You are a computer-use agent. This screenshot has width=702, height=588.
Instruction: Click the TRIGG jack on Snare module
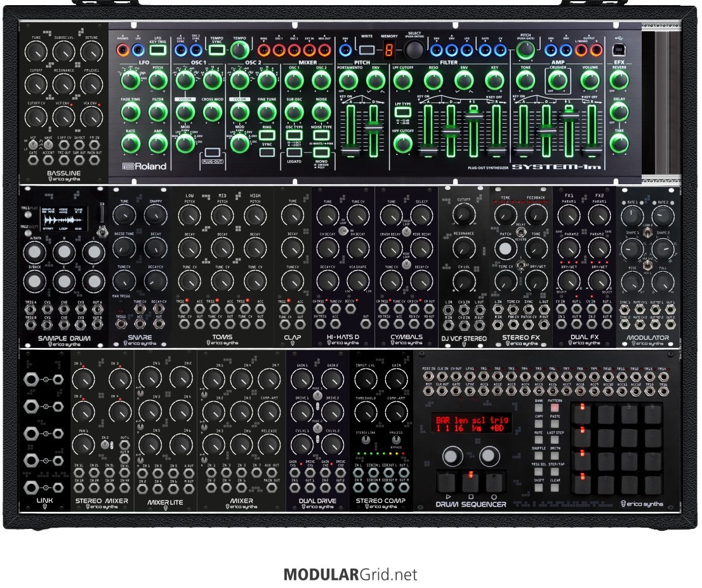click(121, 324)
